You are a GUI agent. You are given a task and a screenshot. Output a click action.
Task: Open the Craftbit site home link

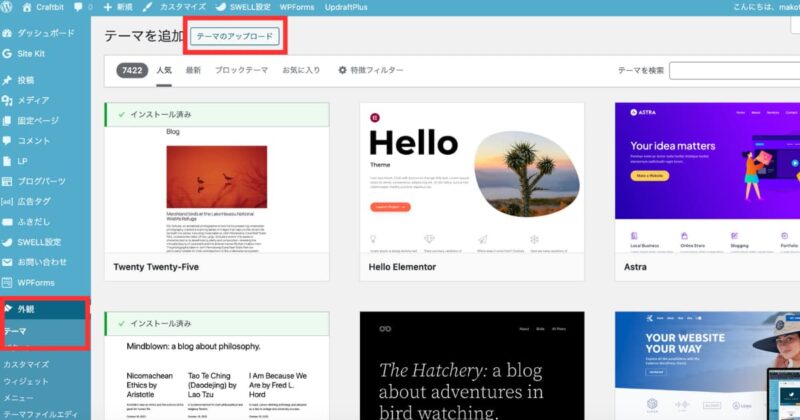[43, 7]
